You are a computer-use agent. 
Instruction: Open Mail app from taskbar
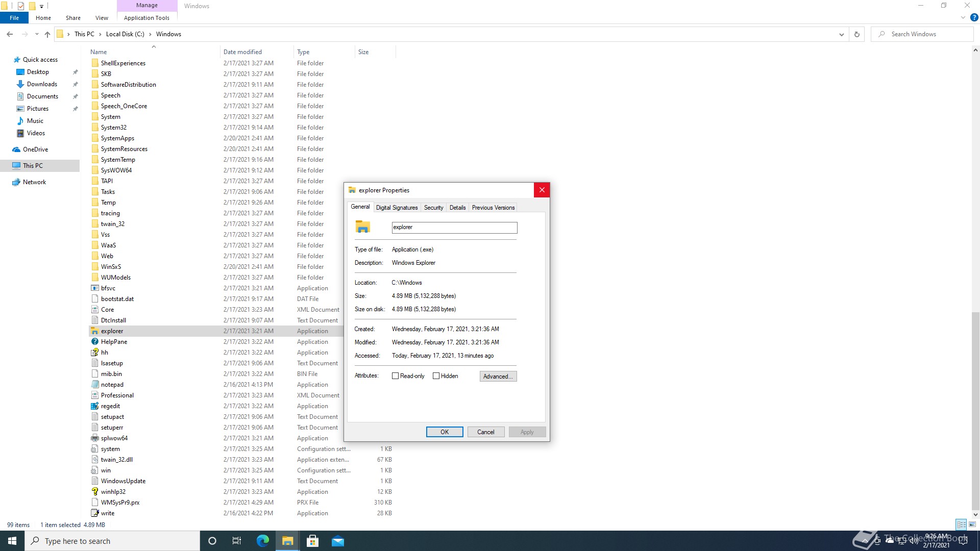click(338, 541)
